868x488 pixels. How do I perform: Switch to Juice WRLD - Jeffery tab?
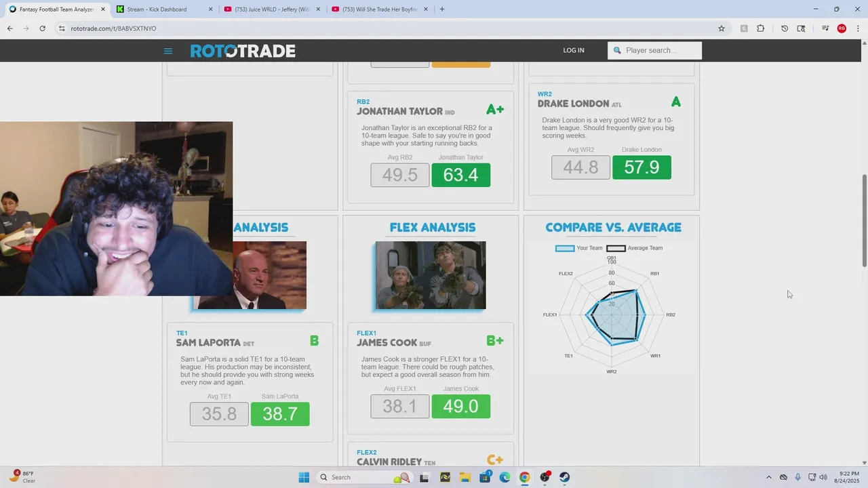271,9
